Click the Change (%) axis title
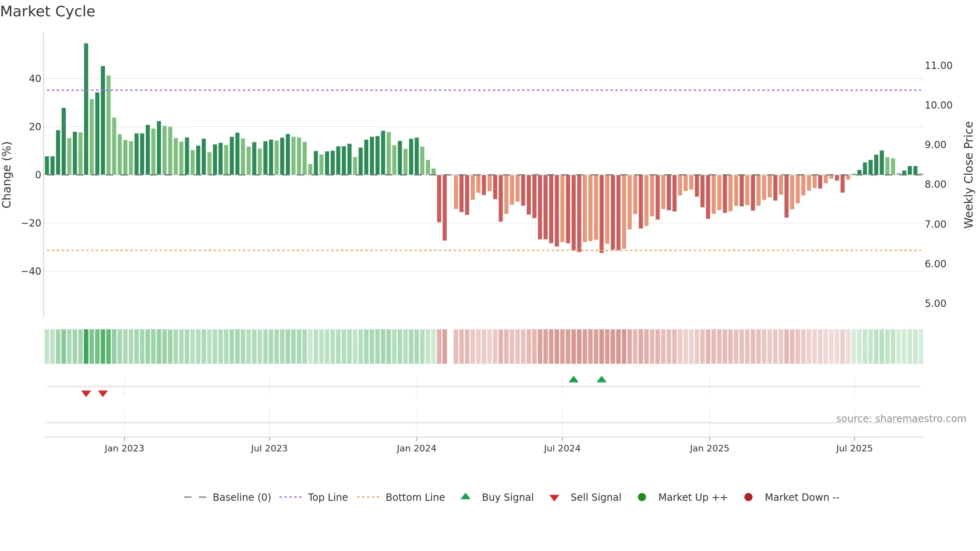 click(7, 175)
